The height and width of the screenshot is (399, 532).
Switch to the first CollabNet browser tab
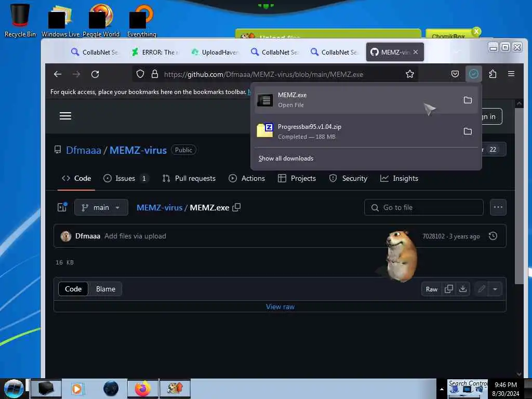click(95, 52)
